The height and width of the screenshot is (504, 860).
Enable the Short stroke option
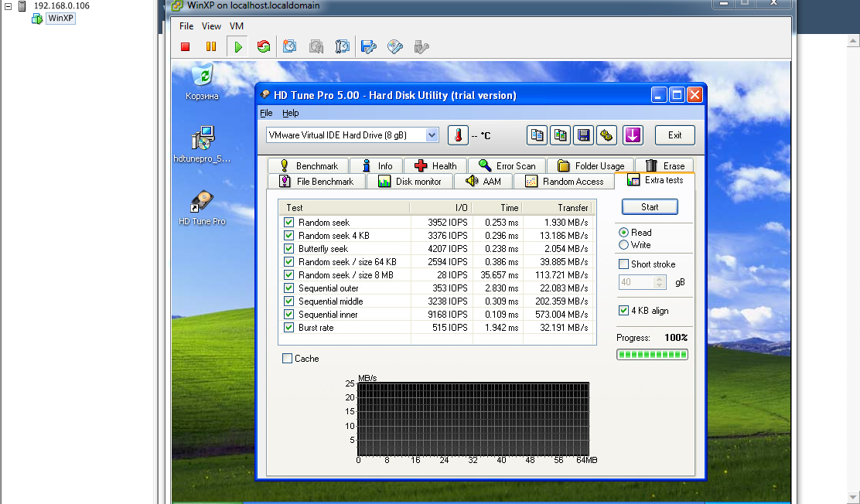coord(623,264)
